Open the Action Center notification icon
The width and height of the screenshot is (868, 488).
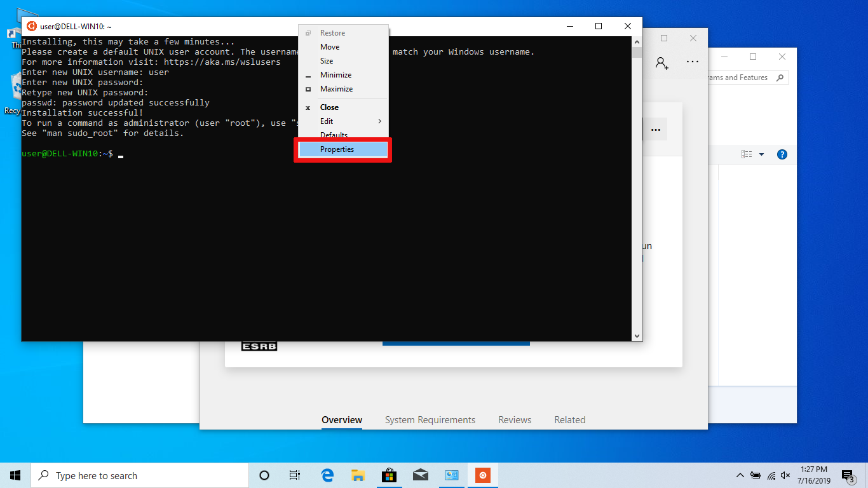(848, 475)
